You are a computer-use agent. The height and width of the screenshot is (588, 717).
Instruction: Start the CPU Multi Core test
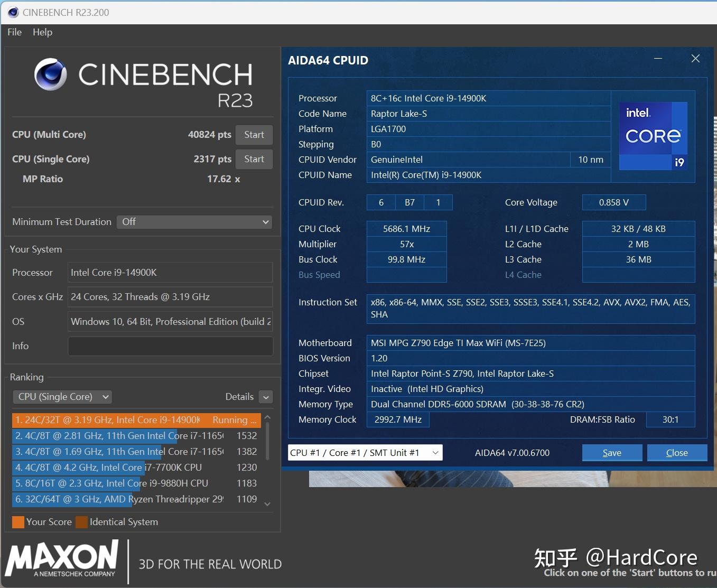254,135
